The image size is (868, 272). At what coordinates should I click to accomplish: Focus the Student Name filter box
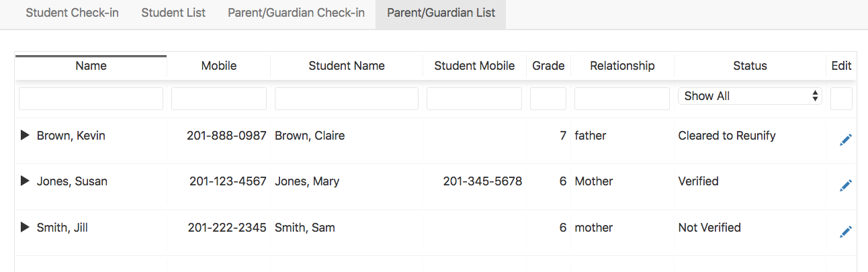[x=347, y=99]
